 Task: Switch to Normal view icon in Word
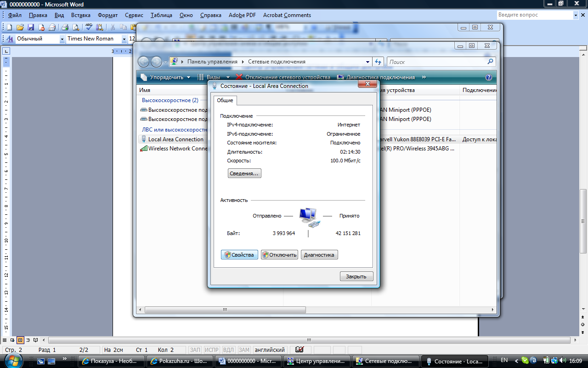point(5,340)
